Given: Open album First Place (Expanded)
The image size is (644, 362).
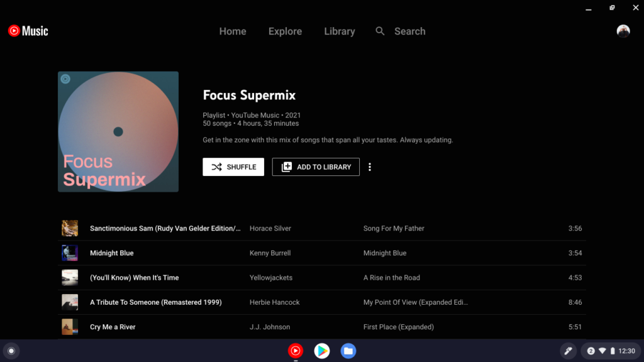Looking at the screenshot, I should pyautogui.click(x=398, y=327).
